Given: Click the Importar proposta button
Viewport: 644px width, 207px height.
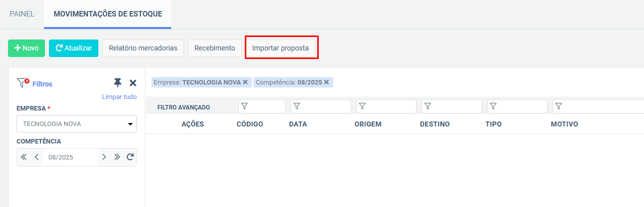Looking at the screenshot, I should [280, 48].
